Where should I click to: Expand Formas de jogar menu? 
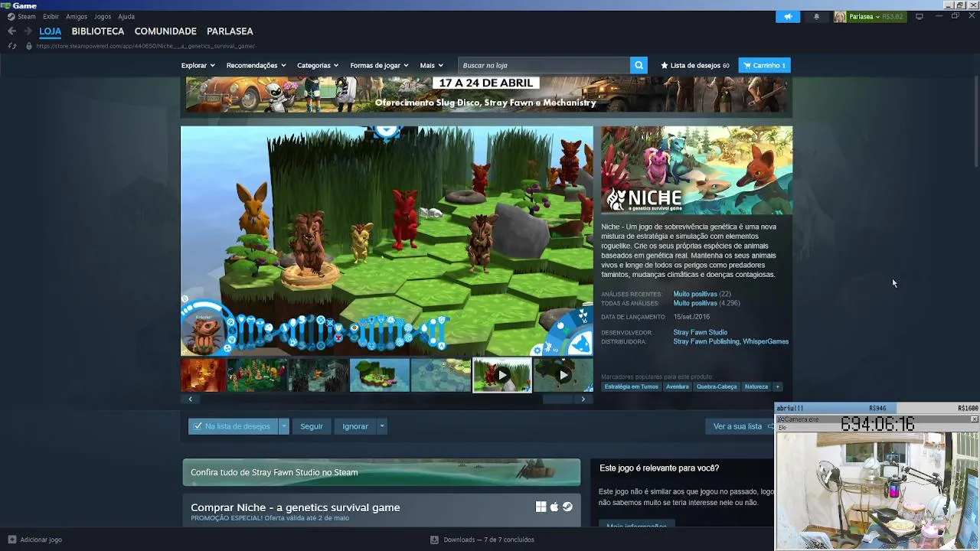379,66
